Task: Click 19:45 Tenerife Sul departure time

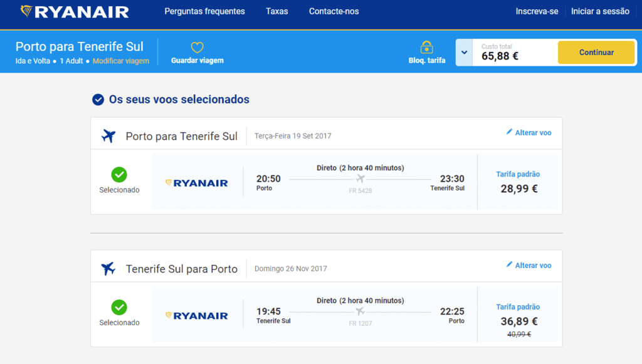Action: point(273,315)
